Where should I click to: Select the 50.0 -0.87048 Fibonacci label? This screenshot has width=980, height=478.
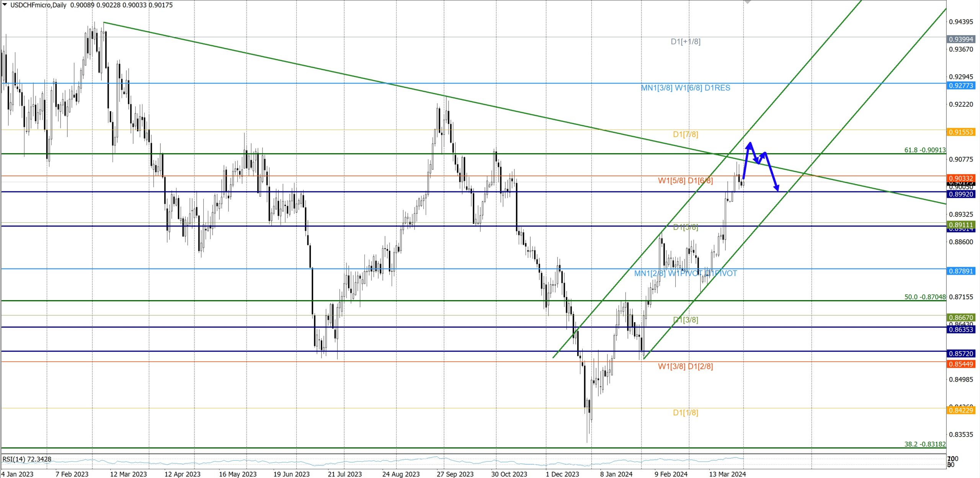[x=924, y=297]
